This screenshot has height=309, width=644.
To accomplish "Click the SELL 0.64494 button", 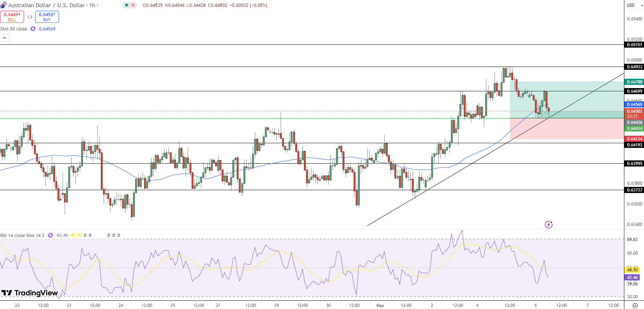I will (x=12, y=17).
